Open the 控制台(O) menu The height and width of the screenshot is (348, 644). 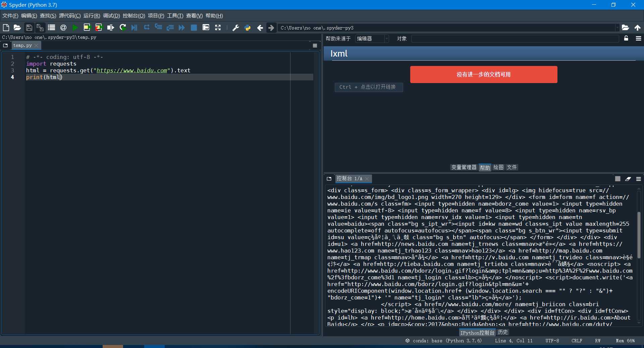[x=134, y=16]
